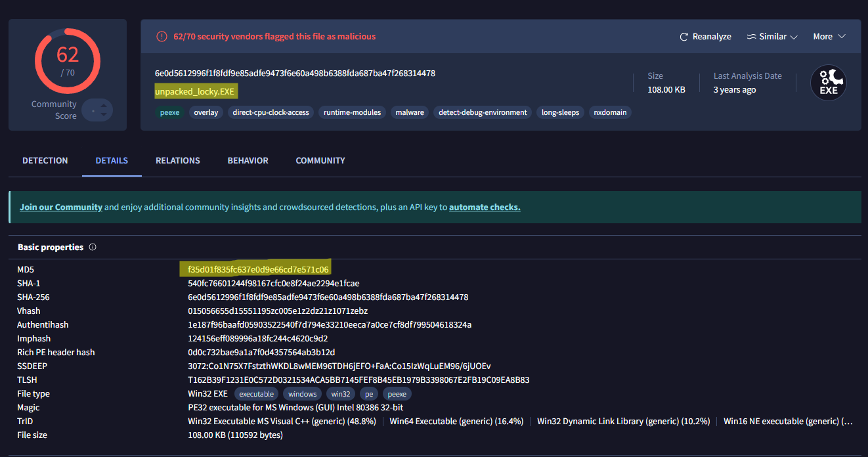Click the unpacked_locky.EXE file name
The image size is (868, 457).
(195, 91)
